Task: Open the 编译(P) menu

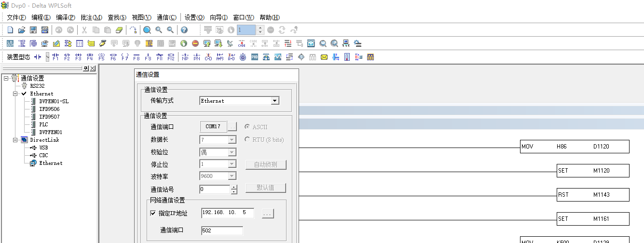Action: click(66, 17)
